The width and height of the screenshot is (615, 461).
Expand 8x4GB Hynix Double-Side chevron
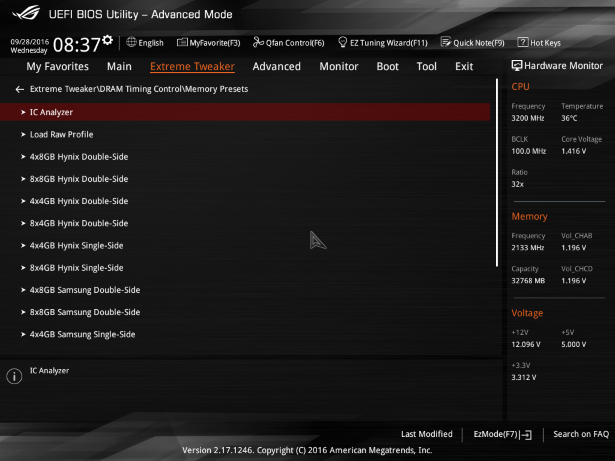[x=23, y=223]
